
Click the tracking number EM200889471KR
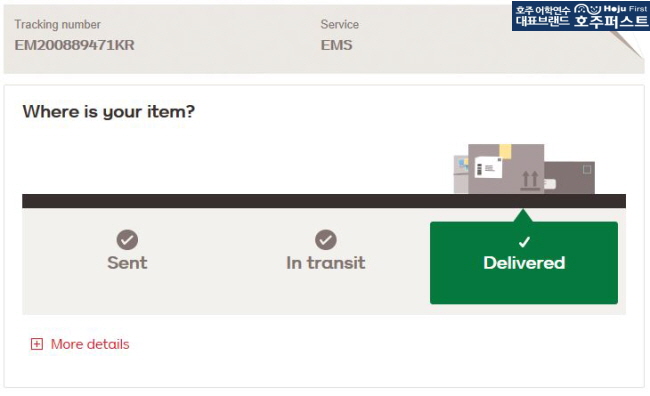75,45
